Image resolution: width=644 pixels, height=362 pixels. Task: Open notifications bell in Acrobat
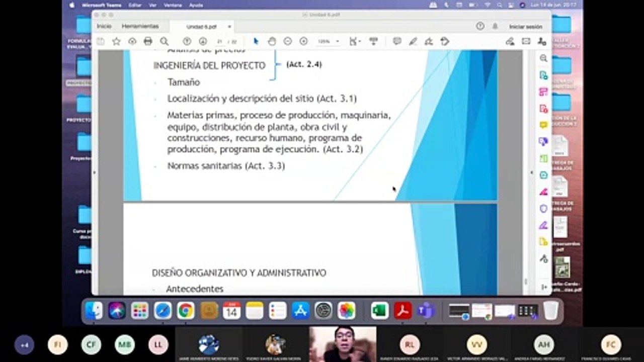tap(495, 26)
